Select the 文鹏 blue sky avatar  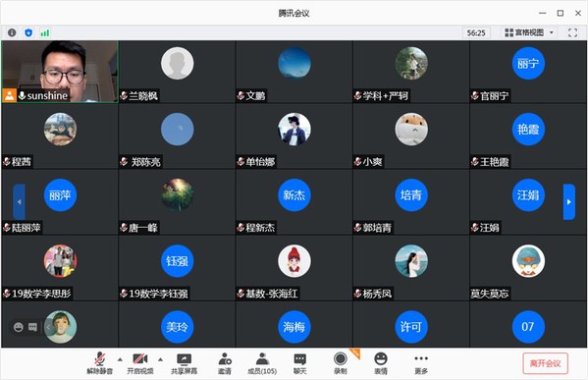[294, 63]
